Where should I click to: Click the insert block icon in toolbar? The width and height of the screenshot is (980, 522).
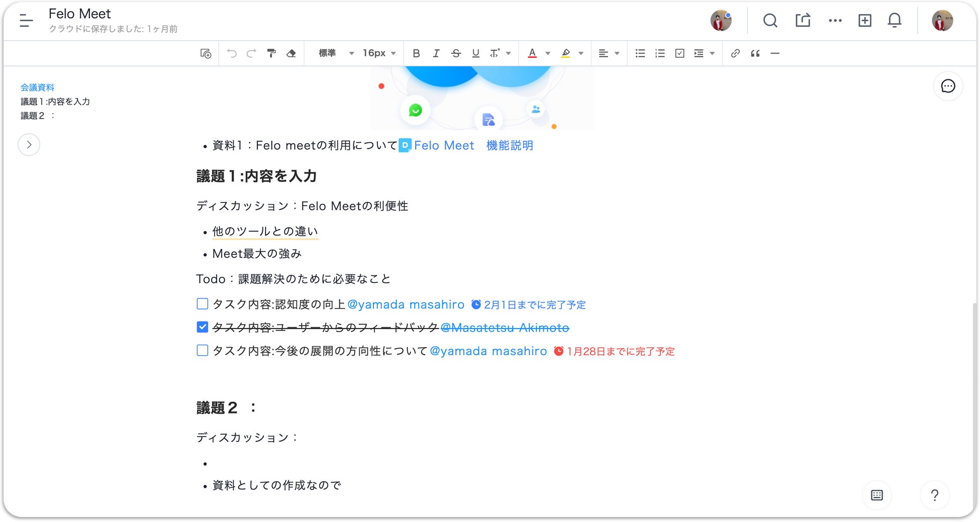[x=206, y=53]
